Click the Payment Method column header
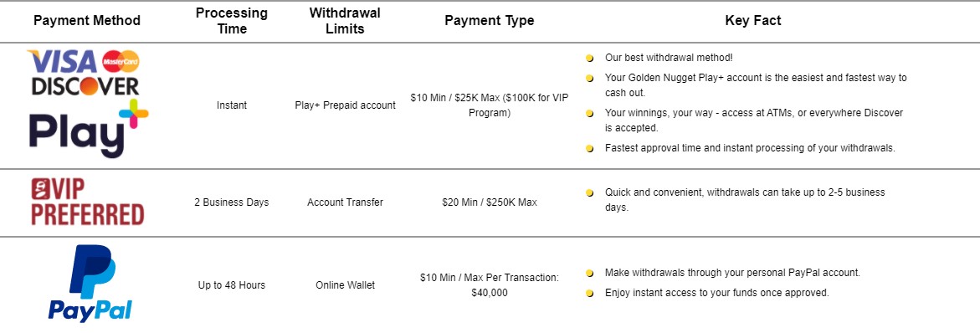Image resolution: width=980 pixels, height=333 pixels. coord(87,21)
